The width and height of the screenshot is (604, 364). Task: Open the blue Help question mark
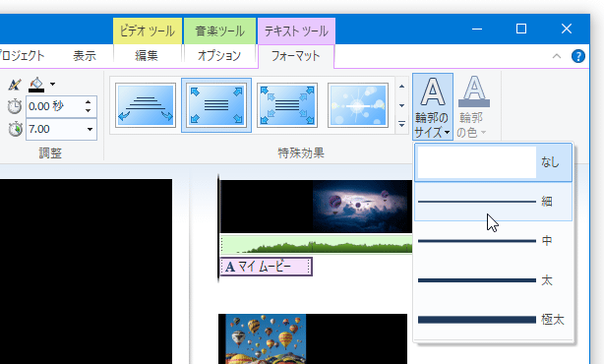pyautogui.click(x=578, y=56)
